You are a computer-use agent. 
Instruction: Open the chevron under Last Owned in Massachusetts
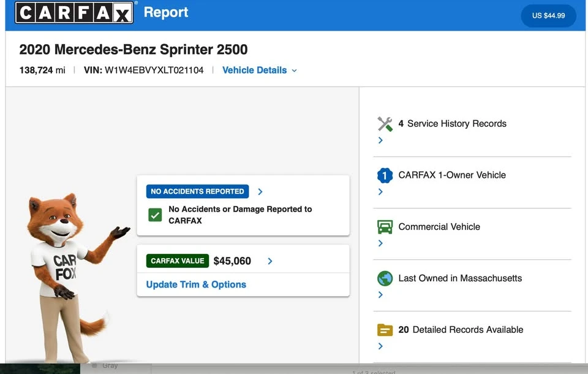tap(380, 294)
